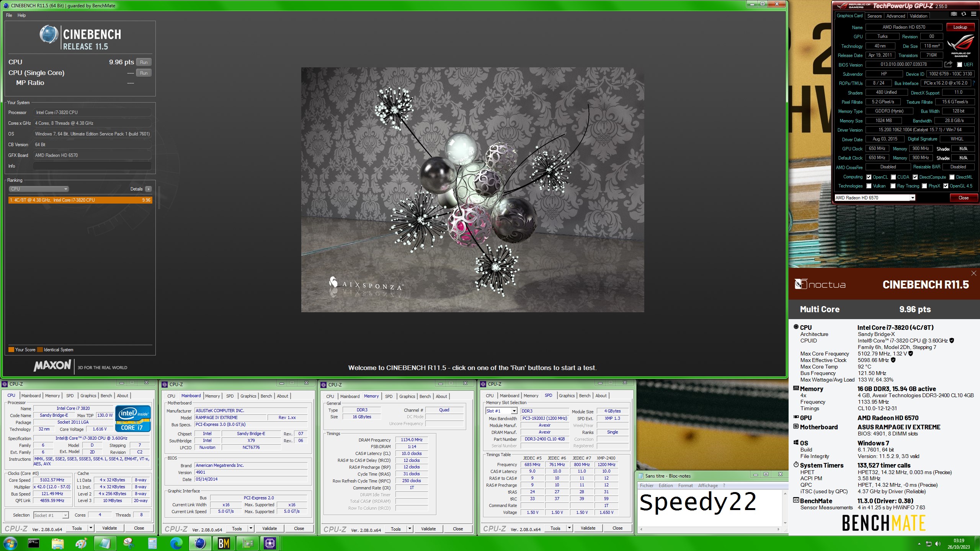The width and height of the screenshot is (980, 551).
Task: Click the Info input field in Cinebench
Action: 92,166
